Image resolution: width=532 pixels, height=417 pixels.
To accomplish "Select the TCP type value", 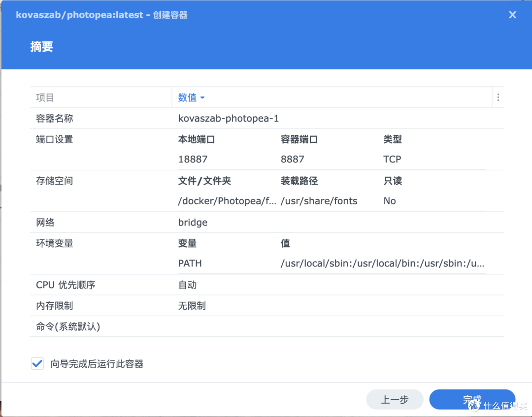I will (392, 160).
